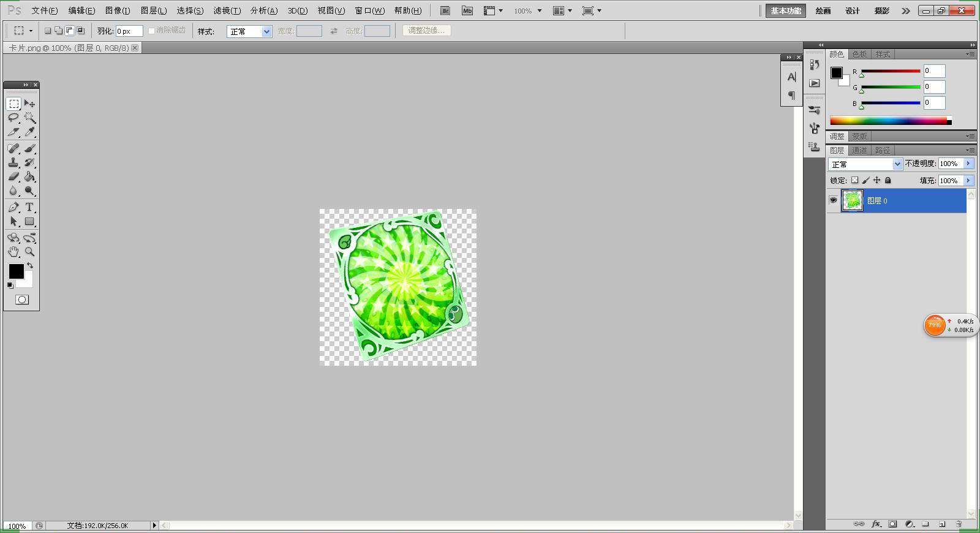The image size is (980, 533).
Task: Launch Bridge with the Br icon
Action: pos(445,10)
